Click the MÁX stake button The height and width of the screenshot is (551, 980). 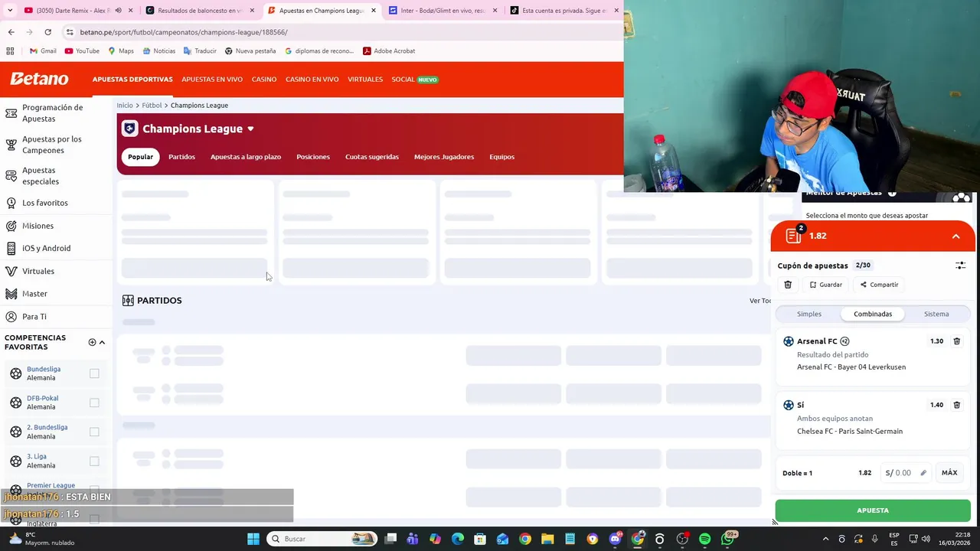click(x=949, y=473)
